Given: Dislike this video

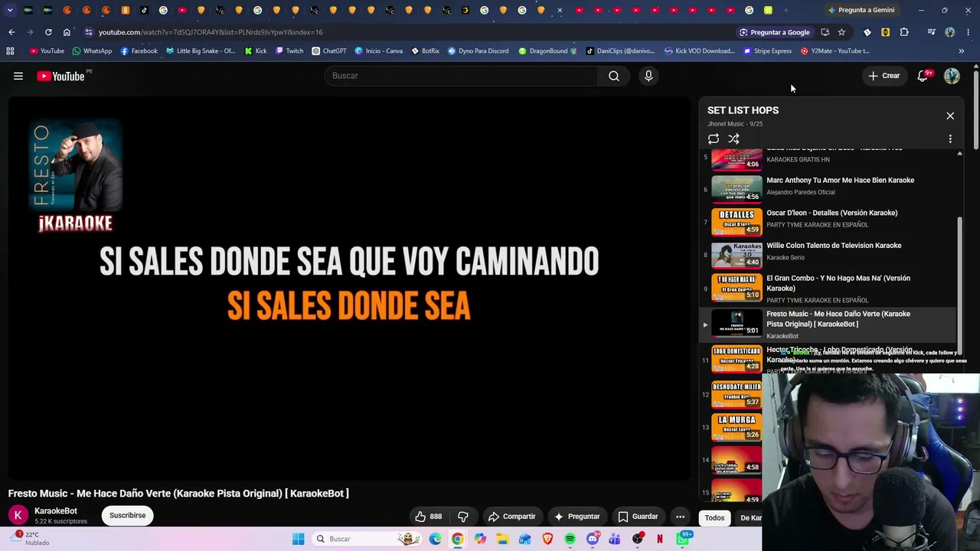Looking at the screenshot, I should pos(463,517).
